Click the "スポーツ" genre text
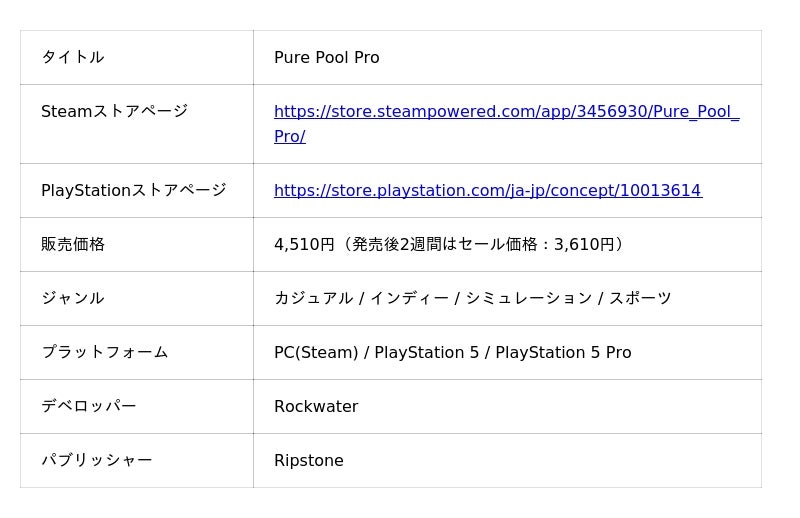 coord(640,298)
